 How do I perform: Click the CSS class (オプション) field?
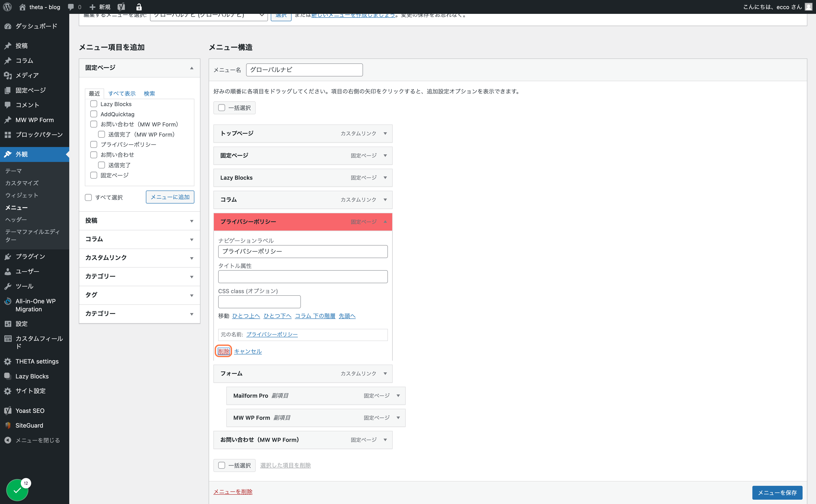(x=259, y=302)
